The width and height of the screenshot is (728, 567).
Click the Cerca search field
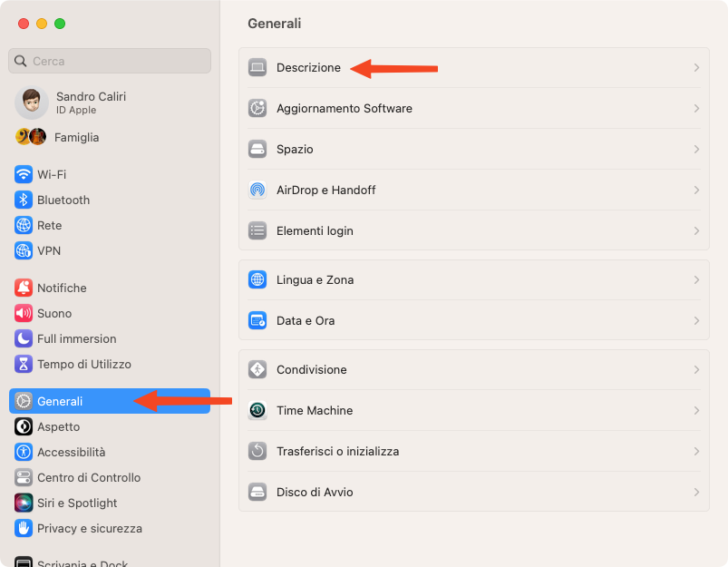tap(110, 61)
